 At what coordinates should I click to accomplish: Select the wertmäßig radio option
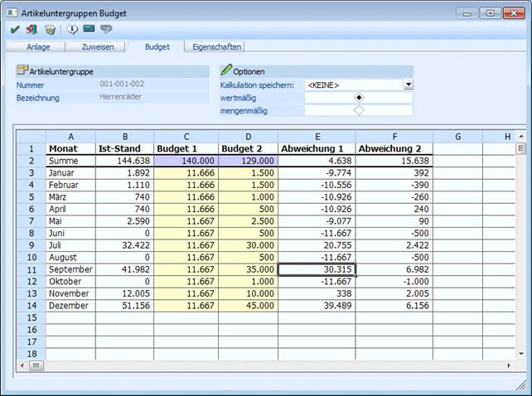pyautogui.click(x=358, y=98)
